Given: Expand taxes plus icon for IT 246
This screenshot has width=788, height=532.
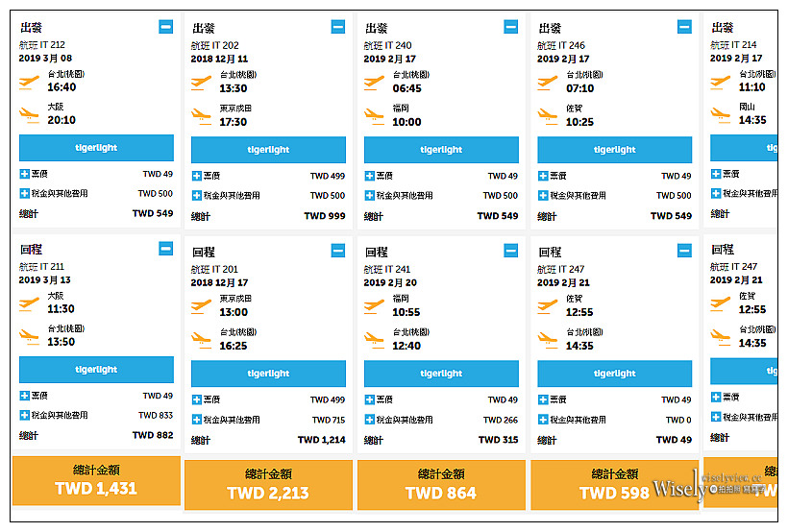Looking at the screenshot, I should [x=543, y=195].
